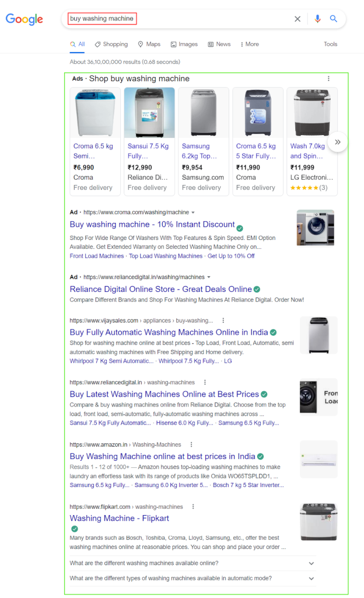364x598 pixels.
Task: Click the Google logo
Action: [24, 19]
